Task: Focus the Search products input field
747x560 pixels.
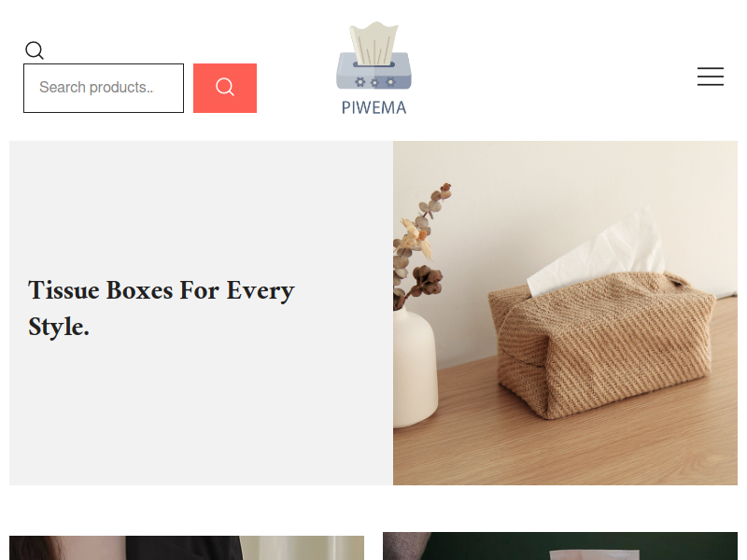Action: click(104, 88)
